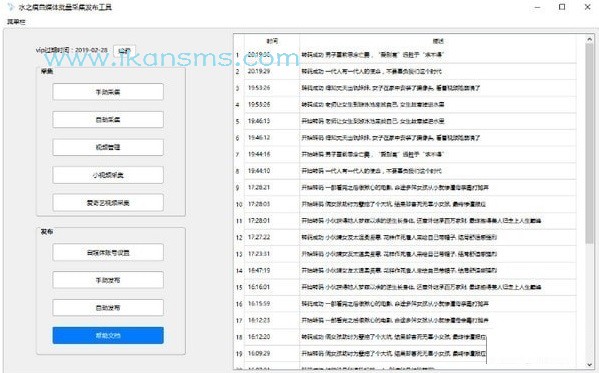
Task: Click row number 1 in the log table
Action: [238, 55]
